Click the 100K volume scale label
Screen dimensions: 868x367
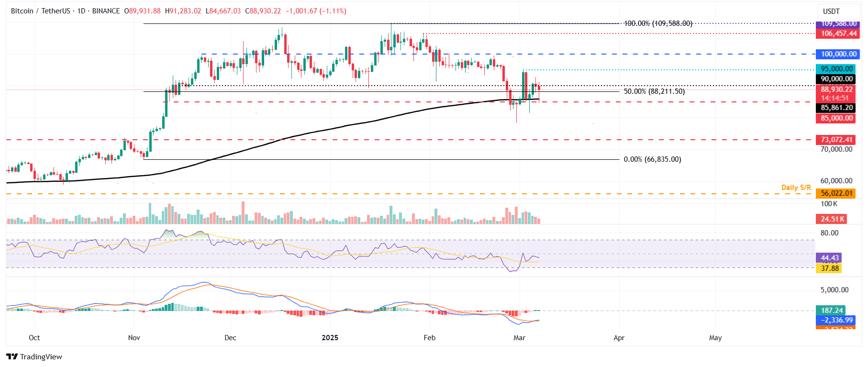pyautogui.click(x=829, y=204)
